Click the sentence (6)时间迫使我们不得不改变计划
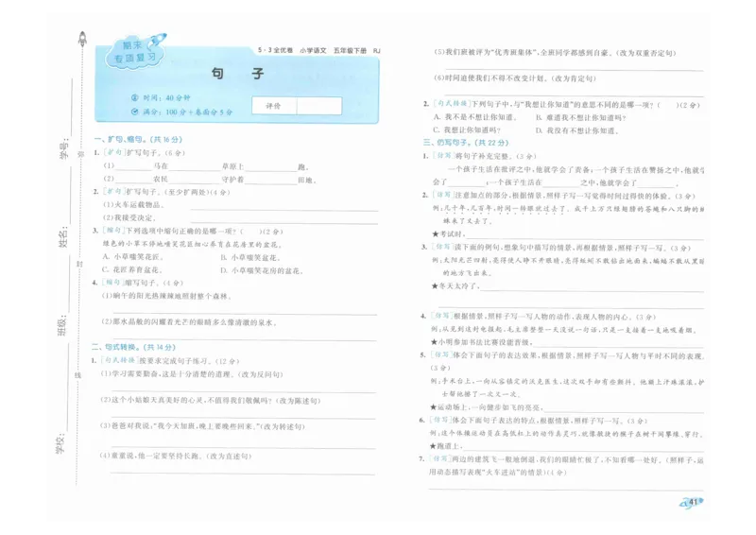756x535 pixels. click(515, 78)
